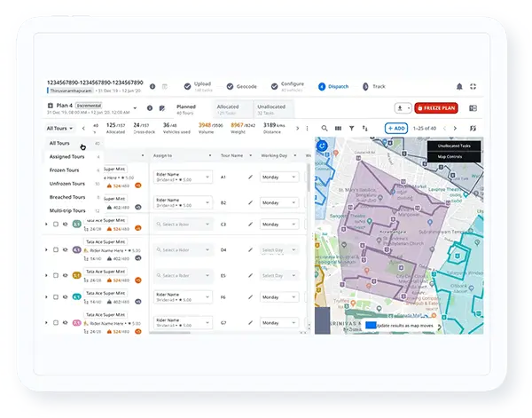Click the layout icon beside the project info icon

coord(165,87)
